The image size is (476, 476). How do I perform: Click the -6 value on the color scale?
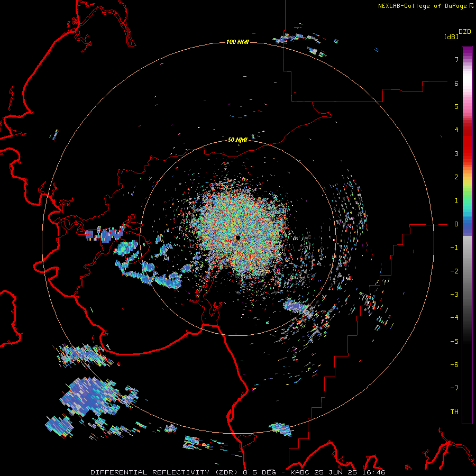[x=454, y=365]
